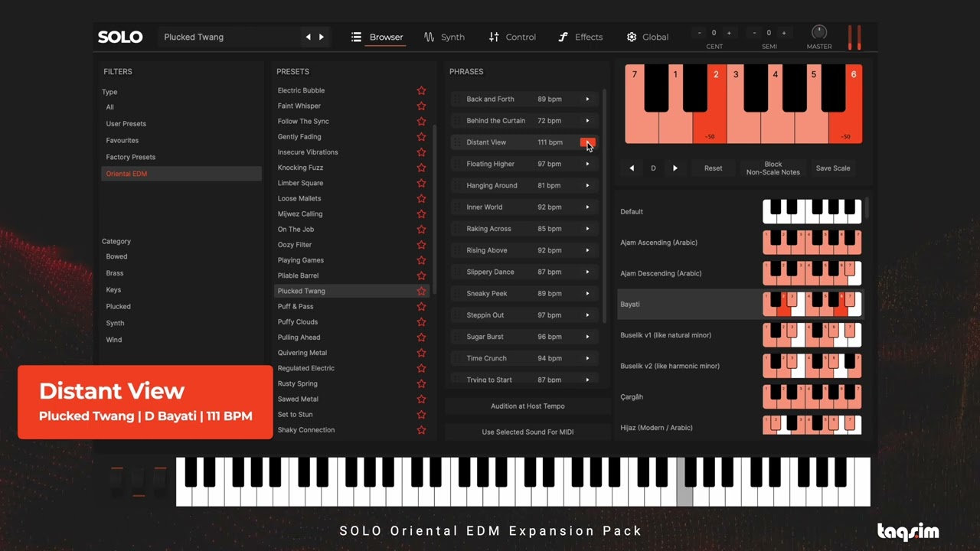Screen dimensions: 980x551
Task: Toggle Block Non-Scale Notes
Action: [x=773, y=168]
